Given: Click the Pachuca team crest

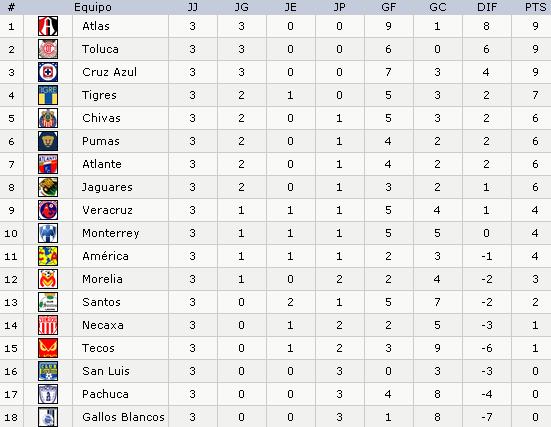Looking at the screenshot, I should click(48, 394).
